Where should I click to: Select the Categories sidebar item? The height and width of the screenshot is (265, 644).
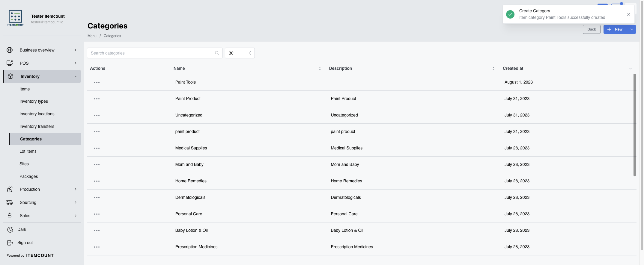tap(45, 139)
